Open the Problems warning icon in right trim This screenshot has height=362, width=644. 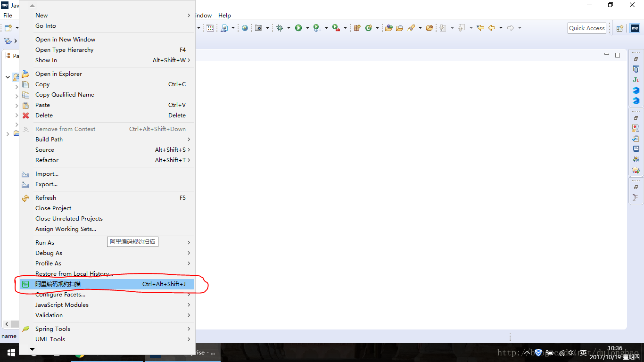(636, 128)
